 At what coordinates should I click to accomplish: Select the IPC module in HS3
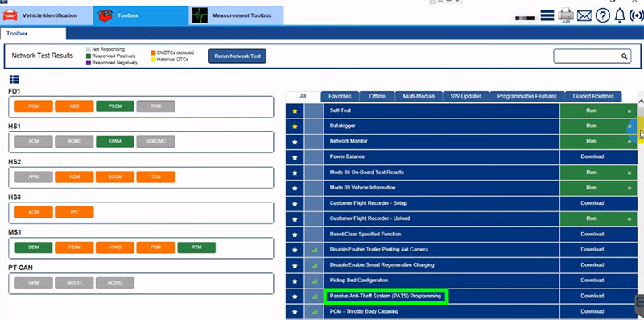click(x=74, y=213)
